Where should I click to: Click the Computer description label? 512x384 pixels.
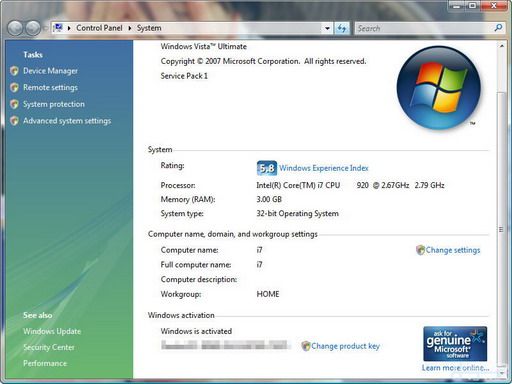pos(199,279)
